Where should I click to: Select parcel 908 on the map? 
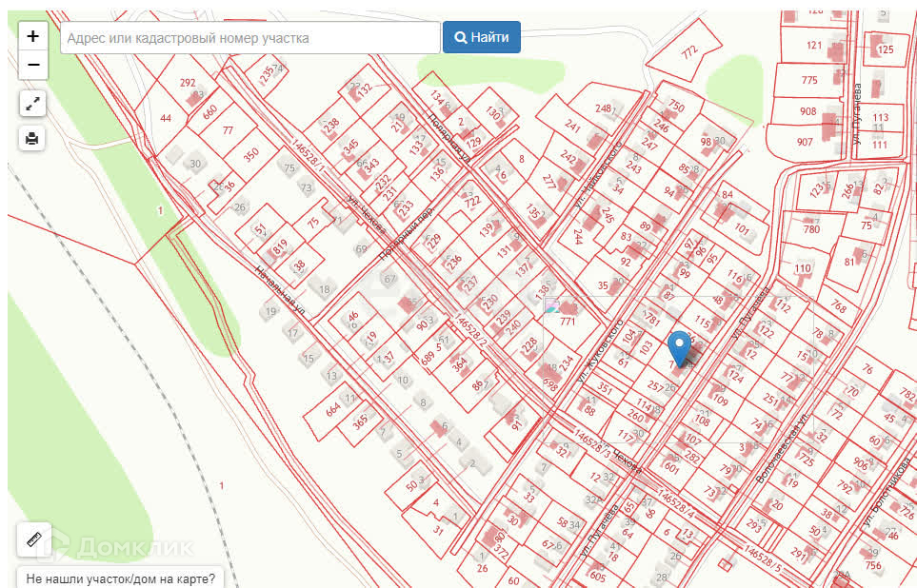click(807, 111)
